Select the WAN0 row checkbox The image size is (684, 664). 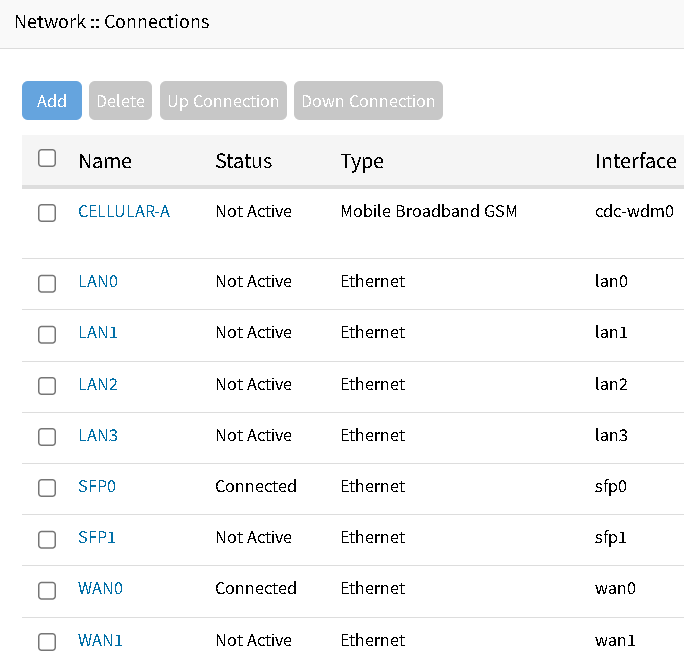pyautogui.click(x=47, y=590)
